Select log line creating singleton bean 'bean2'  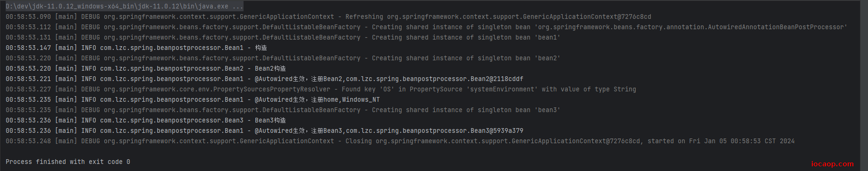[283, 58]
